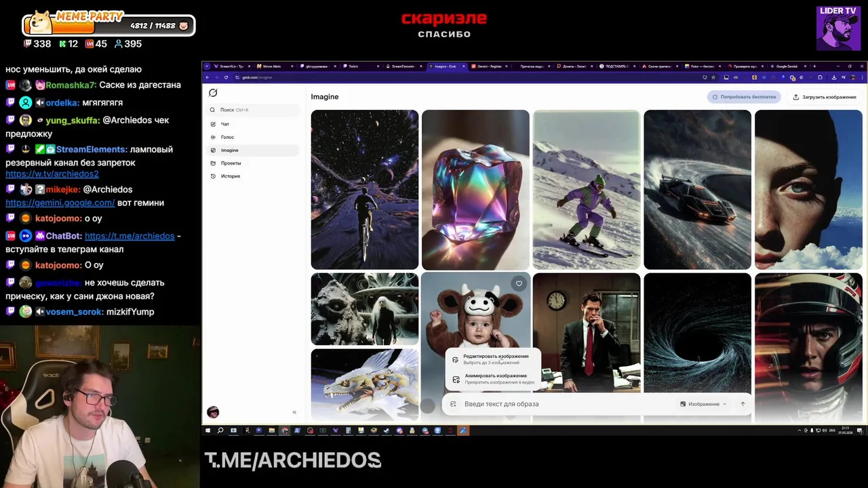Open the w.tv/archiedos2 link in chat
This screenshot has width=868, height=488.
[x=52, y=174]
